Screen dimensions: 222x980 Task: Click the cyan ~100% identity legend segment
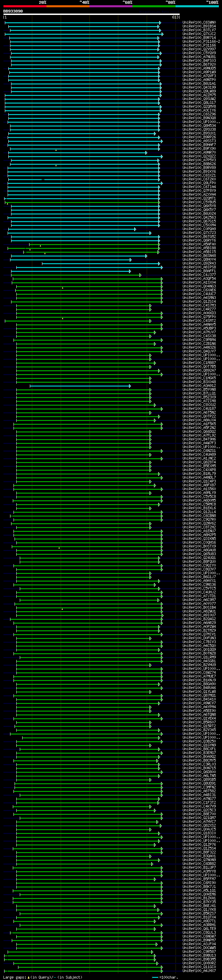(x=197, y=6)
